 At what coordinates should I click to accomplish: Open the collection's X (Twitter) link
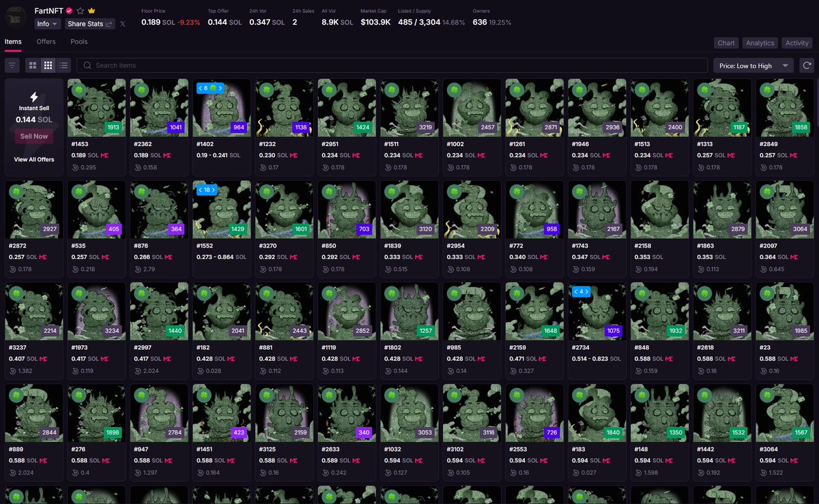pos(123,24)
